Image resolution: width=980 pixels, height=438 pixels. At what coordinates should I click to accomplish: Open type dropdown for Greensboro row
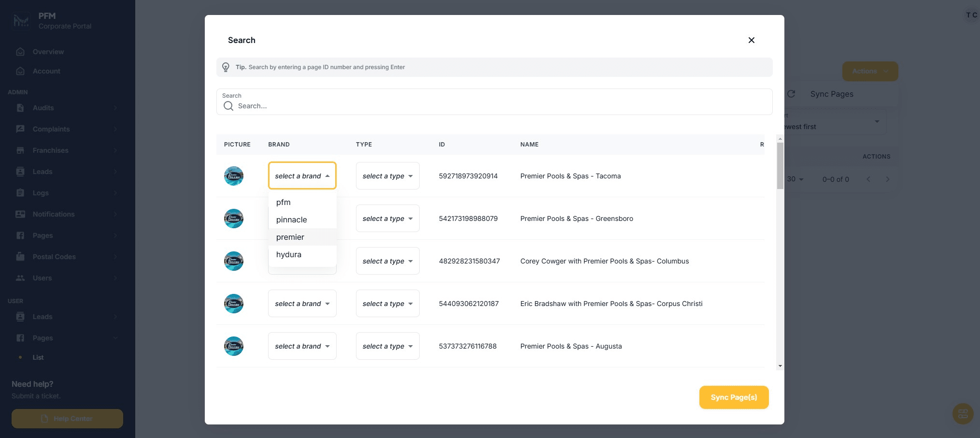(x=387, y=219)
